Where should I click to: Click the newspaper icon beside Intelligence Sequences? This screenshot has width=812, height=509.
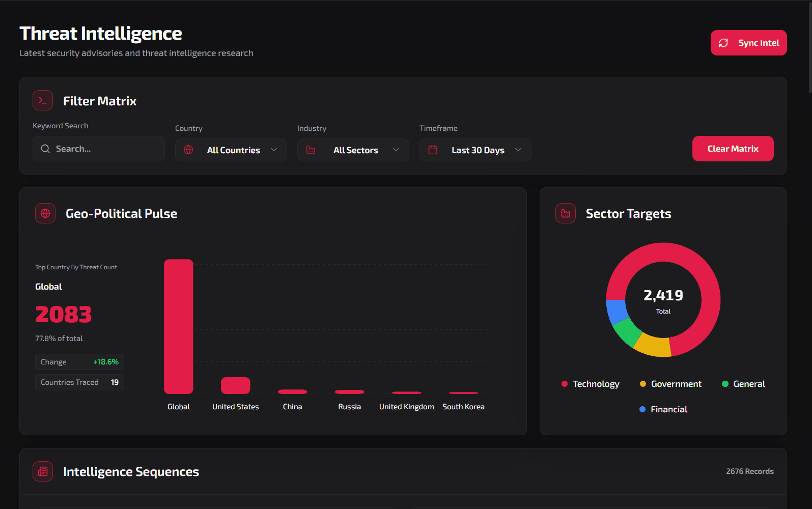pos(43,471)
